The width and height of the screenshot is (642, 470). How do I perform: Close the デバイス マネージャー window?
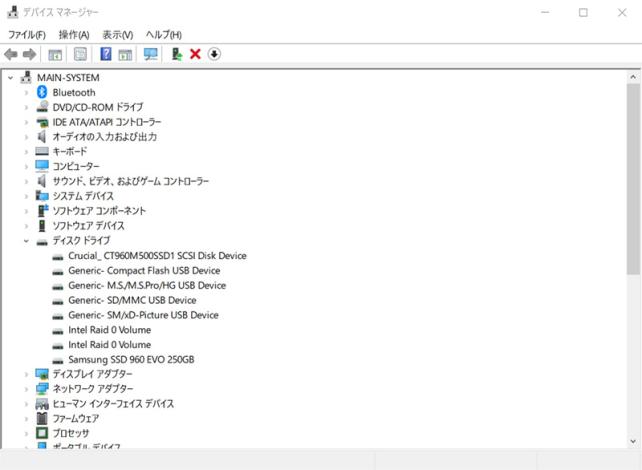622,12
